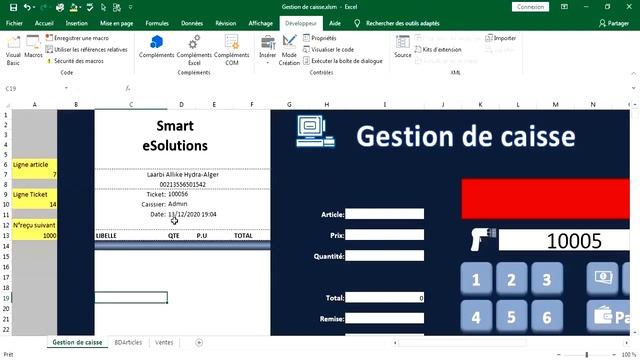
Task: Click the Prix input field
Action: pos(384,235)
